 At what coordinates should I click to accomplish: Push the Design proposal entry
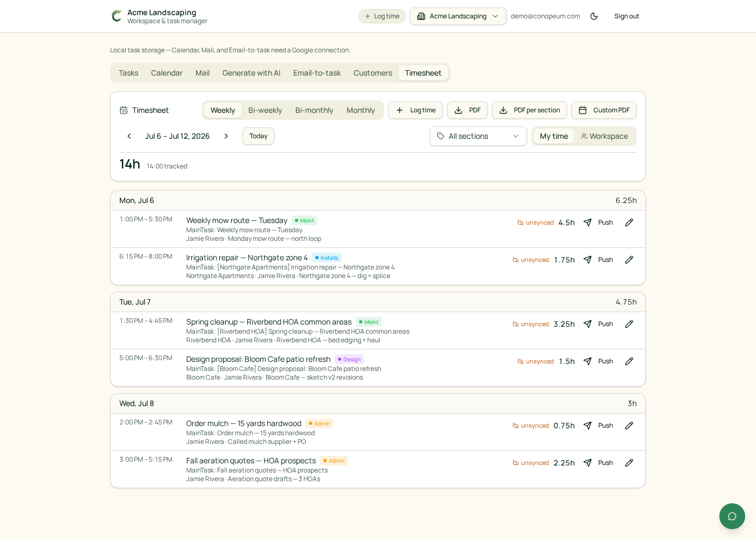[598, 361]
